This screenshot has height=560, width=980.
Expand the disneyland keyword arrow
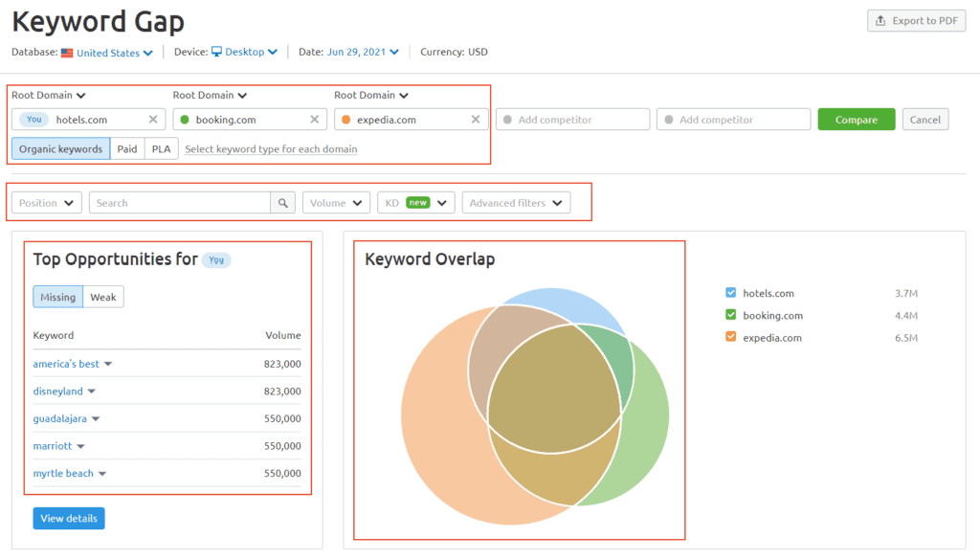pos(92,392)
